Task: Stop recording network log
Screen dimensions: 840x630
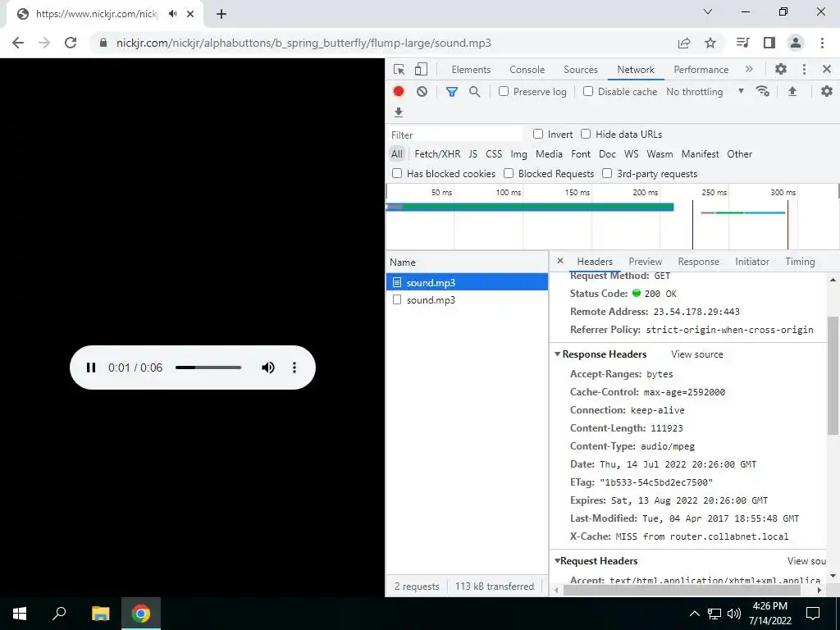Action: tap(399, 92)
